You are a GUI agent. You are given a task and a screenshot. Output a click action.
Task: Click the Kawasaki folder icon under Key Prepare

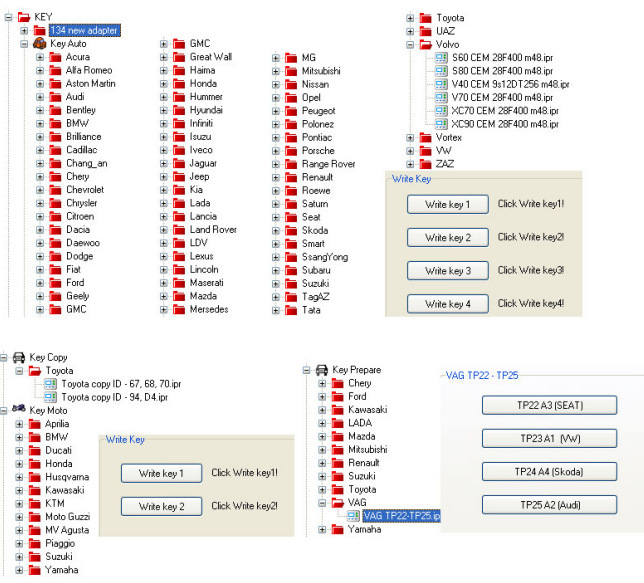pos(338,410)
